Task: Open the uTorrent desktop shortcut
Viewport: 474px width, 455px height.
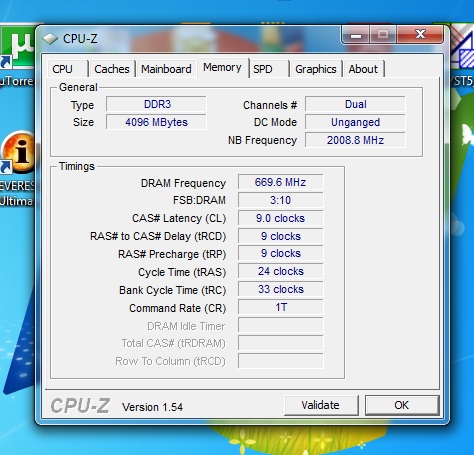Action: [17, 56]
